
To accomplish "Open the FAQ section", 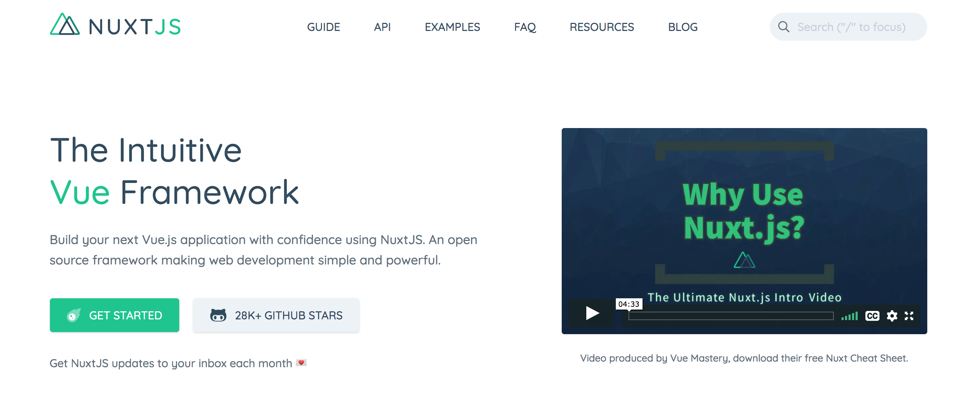I will [x=525, y=27].
